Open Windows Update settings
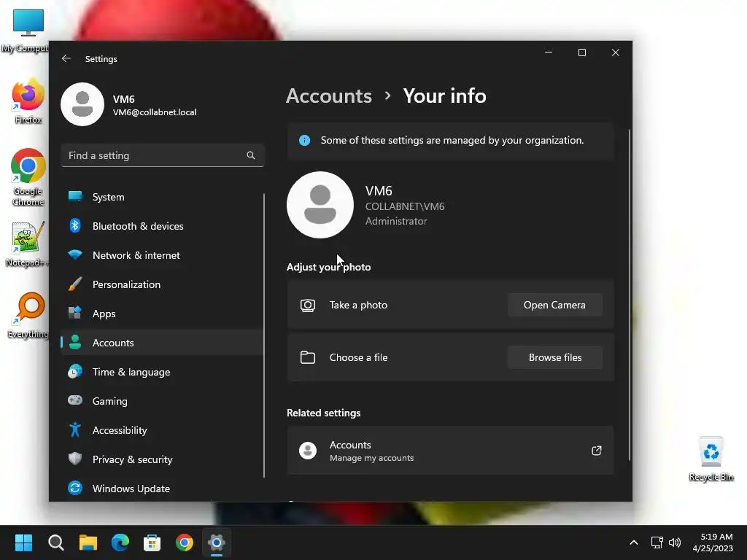 coord(162,488)
